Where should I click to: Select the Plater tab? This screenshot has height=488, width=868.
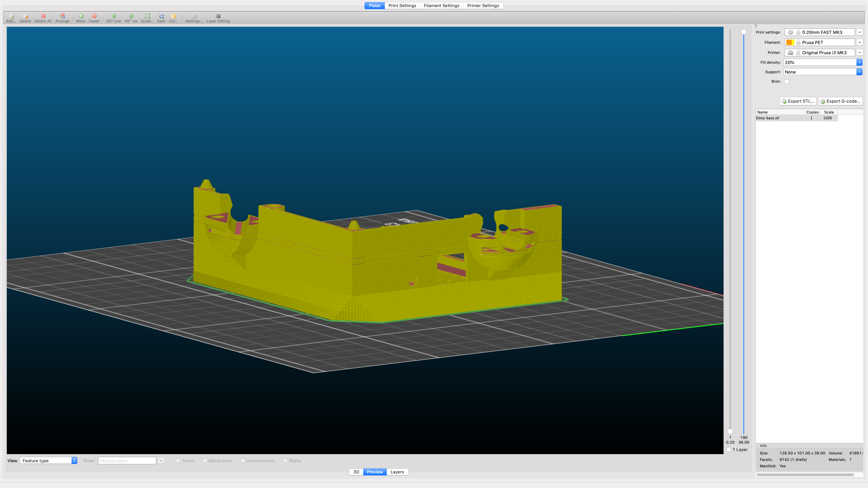pos(375,5)
